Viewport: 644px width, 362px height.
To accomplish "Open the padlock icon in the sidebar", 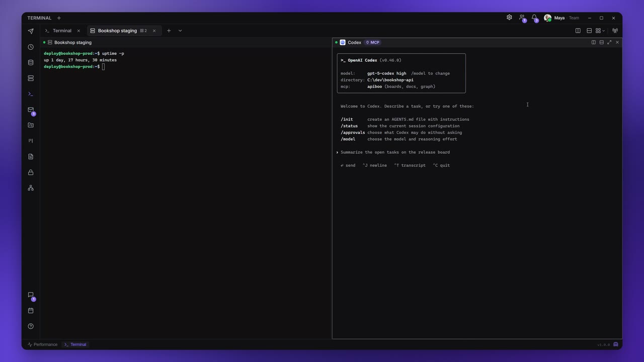I will pos(31,172).
